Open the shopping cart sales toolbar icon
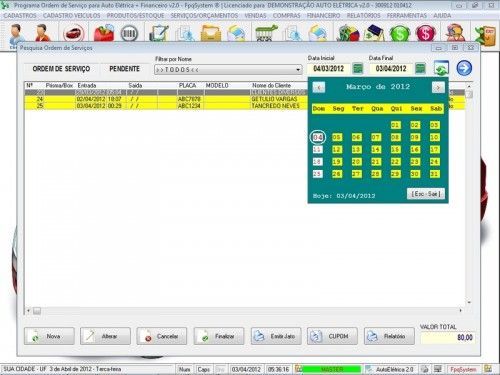Screen dimensions: 500x375 tap(266, 33)
